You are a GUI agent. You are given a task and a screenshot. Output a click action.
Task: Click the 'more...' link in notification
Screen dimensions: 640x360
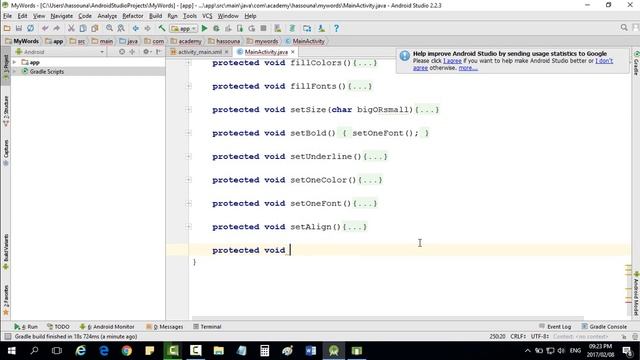(x=468, y=68)
